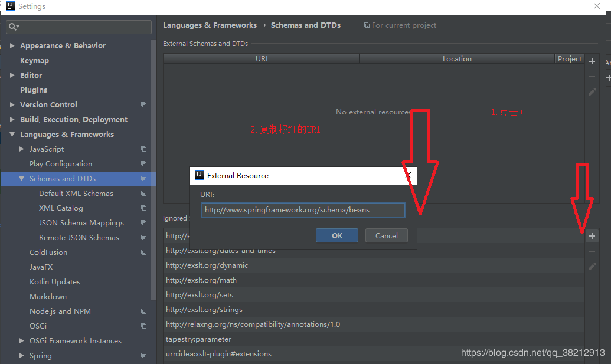The height and width of the screenshot is (364, 611).
Task: Open Remote JSON Schemas page
Action: pos(79,238)
